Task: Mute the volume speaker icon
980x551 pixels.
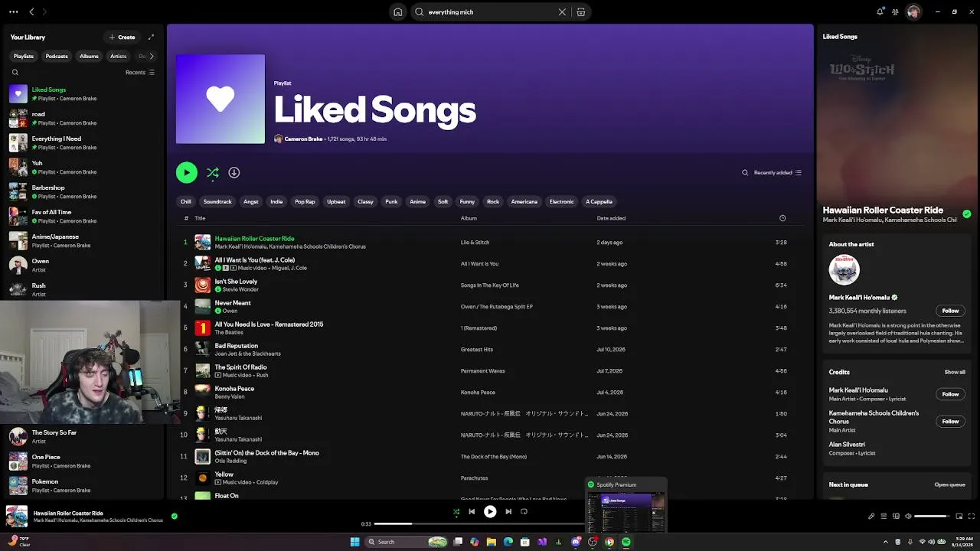Action: (908, 517)
